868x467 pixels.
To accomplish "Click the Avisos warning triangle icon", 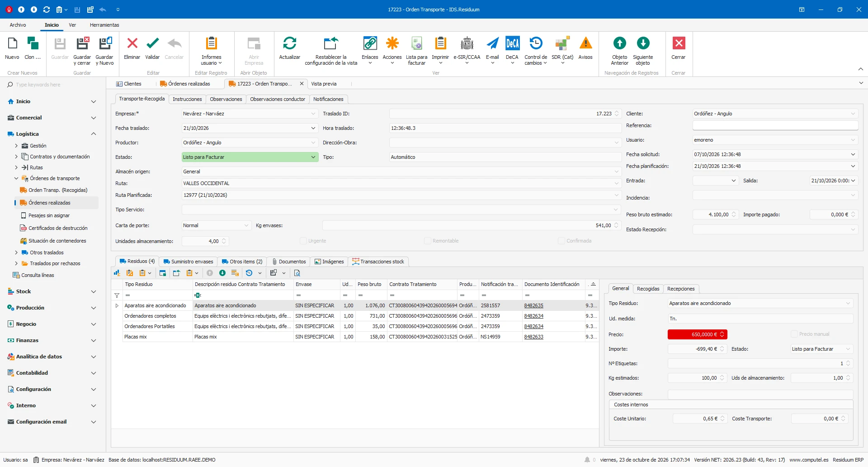I will pyautogui.click(x=585, y=44).
